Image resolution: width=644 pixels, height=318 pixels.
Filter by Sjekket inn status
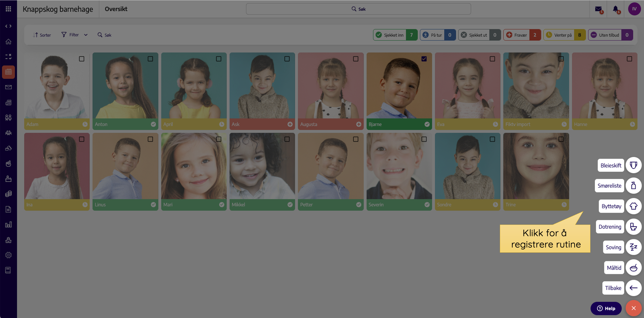pyautogui.click(x=395, y=35)
